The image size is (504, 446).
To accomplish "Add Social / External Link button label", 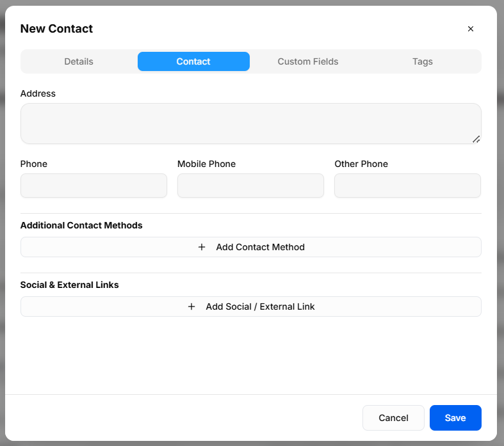I will coord(261,307).
